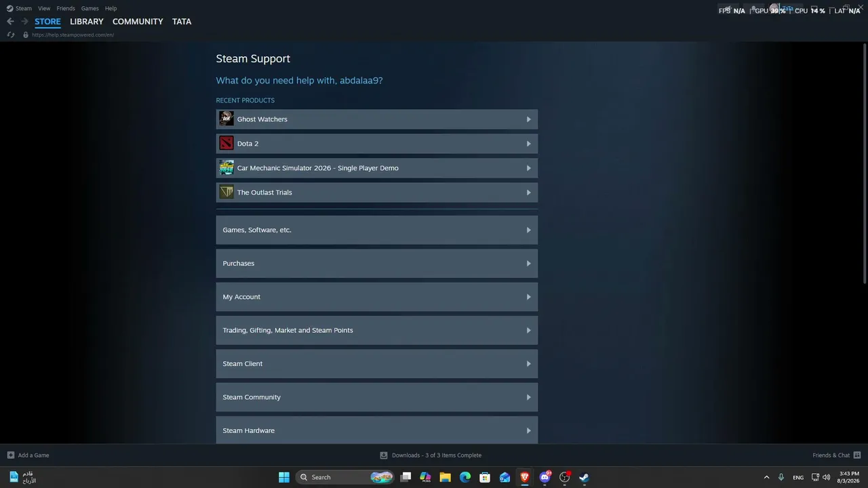868x488 pixels.
Task: Open Brave browser from the taskbar
Action: click(525, 477)
